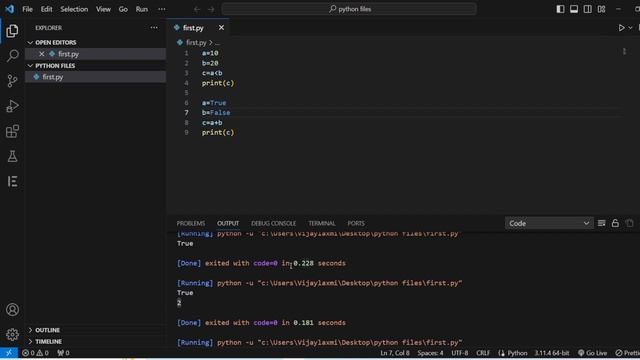Open the File menu
This screenshot has height=360, width=640.
pyautogui.click(x=27, y=9)
